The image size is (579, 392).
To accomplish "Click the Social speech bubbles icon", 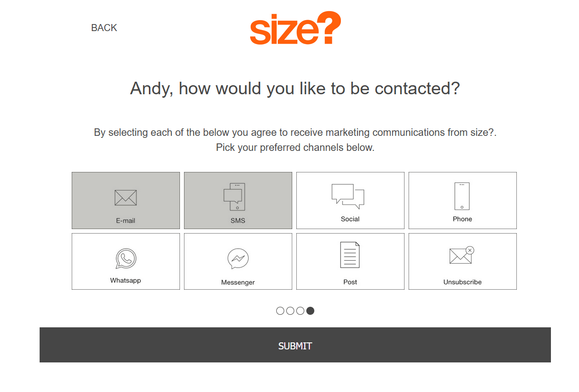I will pyautogui.click(x=350, y=195).
